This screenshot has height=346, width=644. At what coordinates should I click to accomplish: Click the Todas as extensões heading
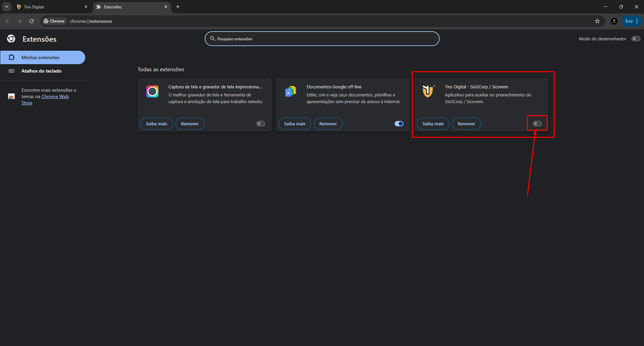tap(161, 70)
